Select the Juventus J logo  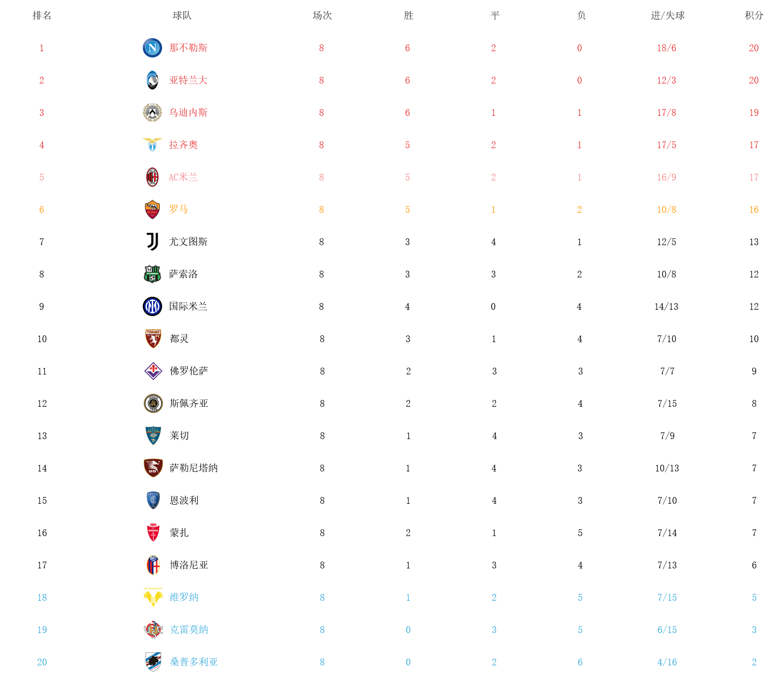coord(152,242)
